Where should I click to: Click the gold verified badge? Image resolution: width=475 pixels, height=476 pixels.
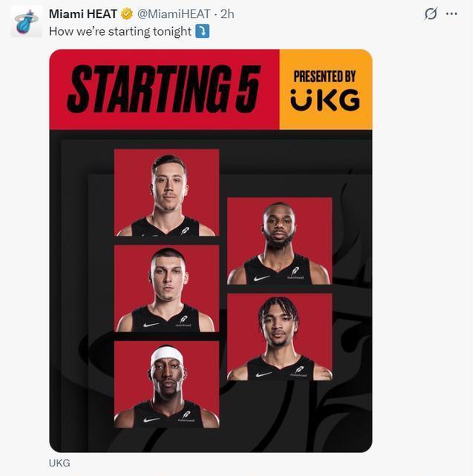127,13
